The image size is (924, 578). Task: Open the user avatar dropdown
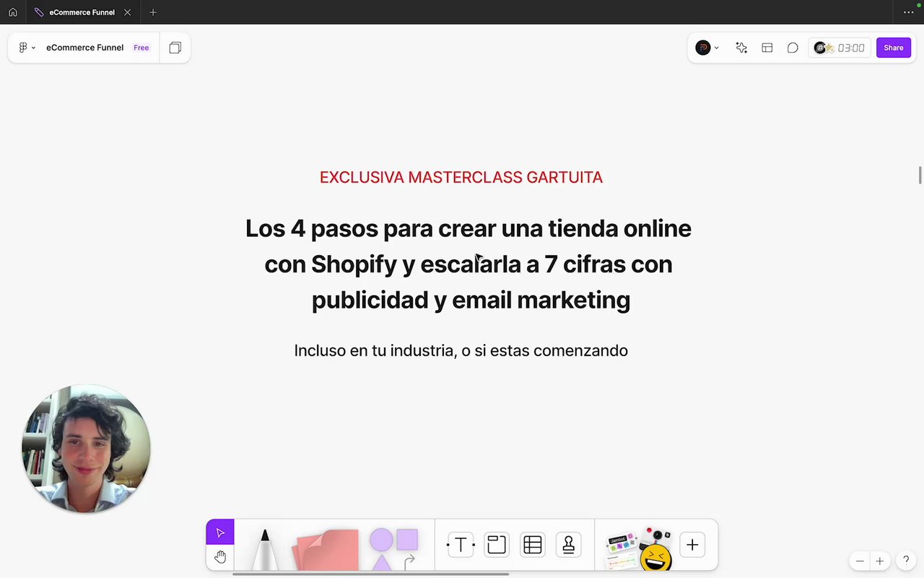point(707,48)
